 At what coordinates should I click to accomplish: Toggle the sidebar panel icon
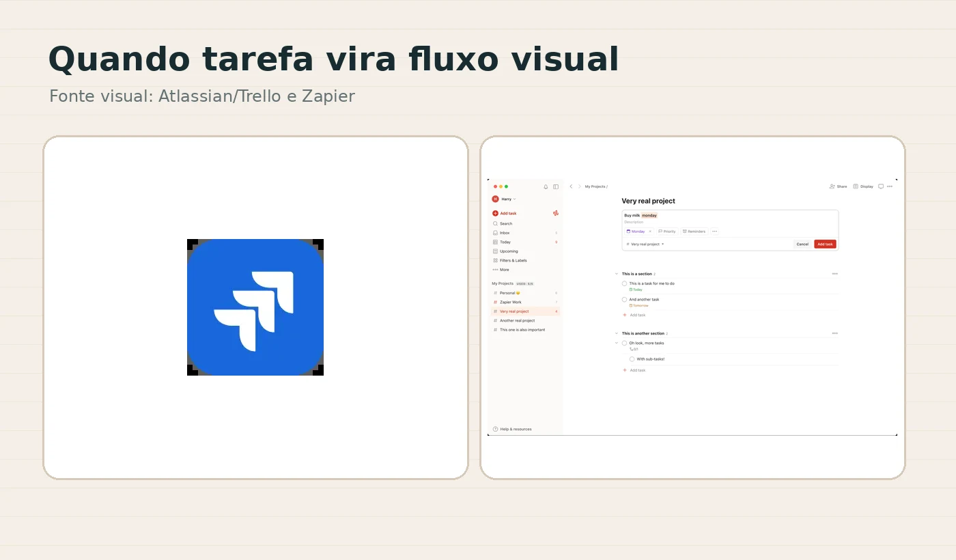(x=556, y=186)
